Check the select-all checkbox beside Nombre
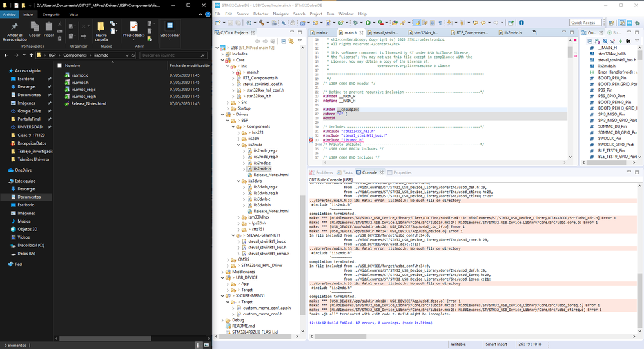644x349 pixels. coord(60,65)
